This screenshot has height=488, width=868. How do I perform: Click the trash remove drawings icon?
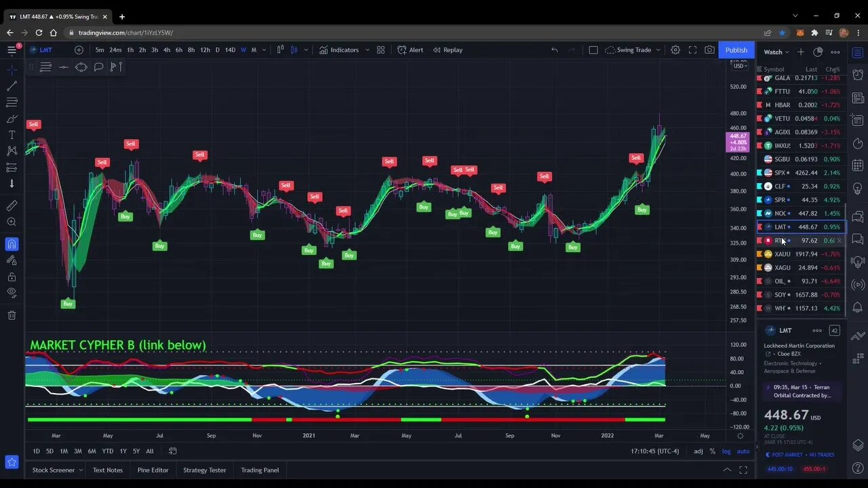pyautogui.click(x=12, y=315)
